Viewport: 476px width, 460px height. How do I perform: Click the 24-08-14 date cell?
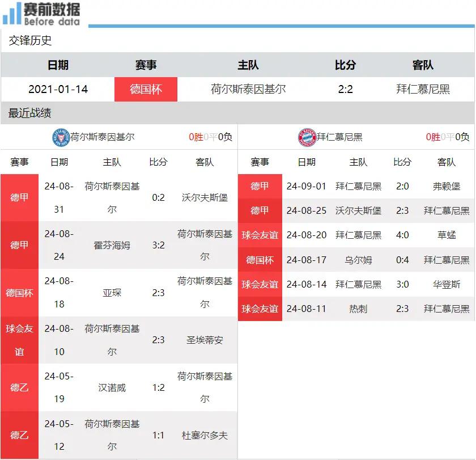(307, 284)
